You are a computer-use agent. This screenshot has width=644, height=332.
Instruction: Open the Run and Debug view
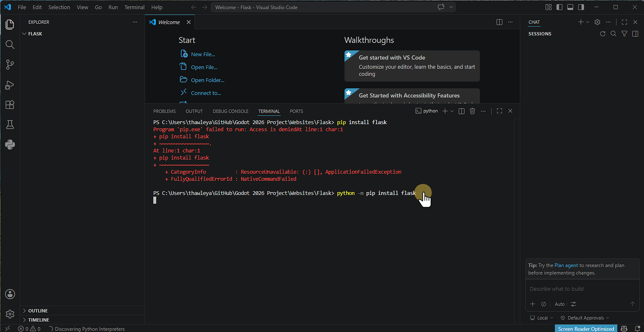[x=10, y=85]
